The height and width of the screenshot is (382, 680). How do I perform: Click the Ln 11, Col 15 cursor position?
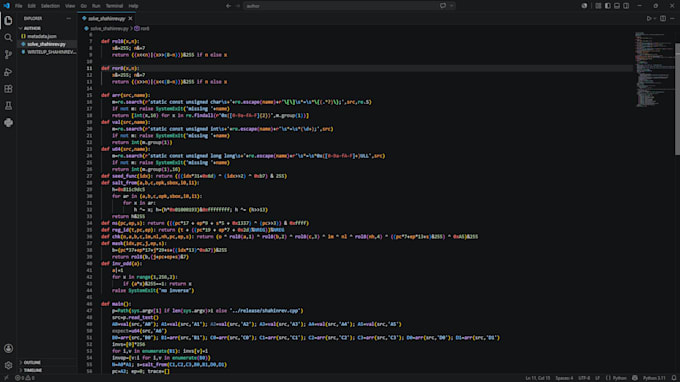click(x=537, y=378)
